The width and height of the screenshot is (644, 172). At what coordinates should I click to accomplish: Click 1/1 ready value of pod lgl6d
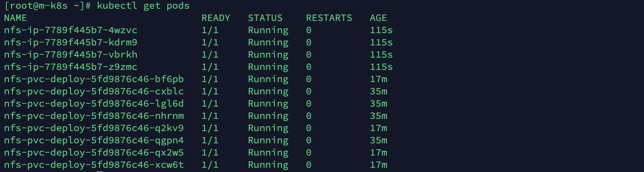point(210,104)
